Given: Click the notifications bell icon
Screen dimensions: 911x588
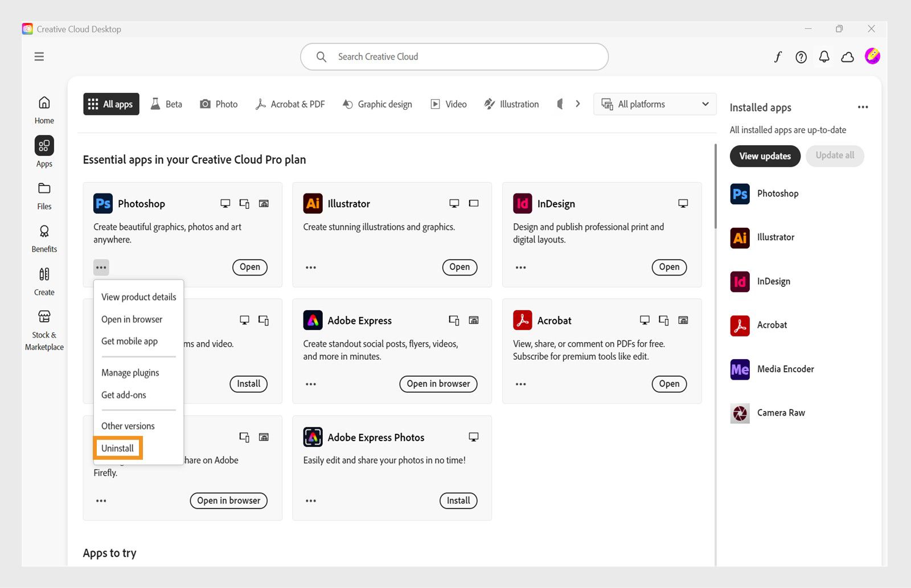Looking at the screenshot, I should tap(823, 57).
